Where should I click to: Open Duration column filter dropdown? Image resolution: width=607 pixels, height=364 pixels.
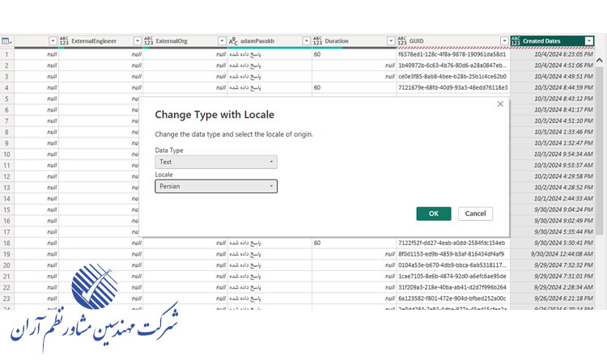click(x=391, y=41)
